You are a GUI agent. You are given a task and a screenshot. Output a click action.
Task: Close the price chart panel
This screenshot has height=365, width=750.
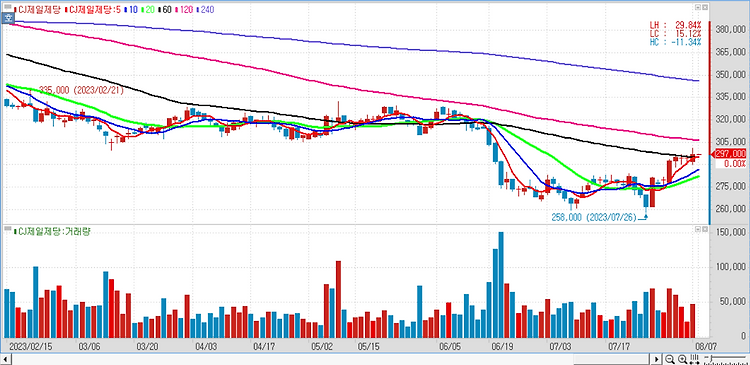(705, 8)
